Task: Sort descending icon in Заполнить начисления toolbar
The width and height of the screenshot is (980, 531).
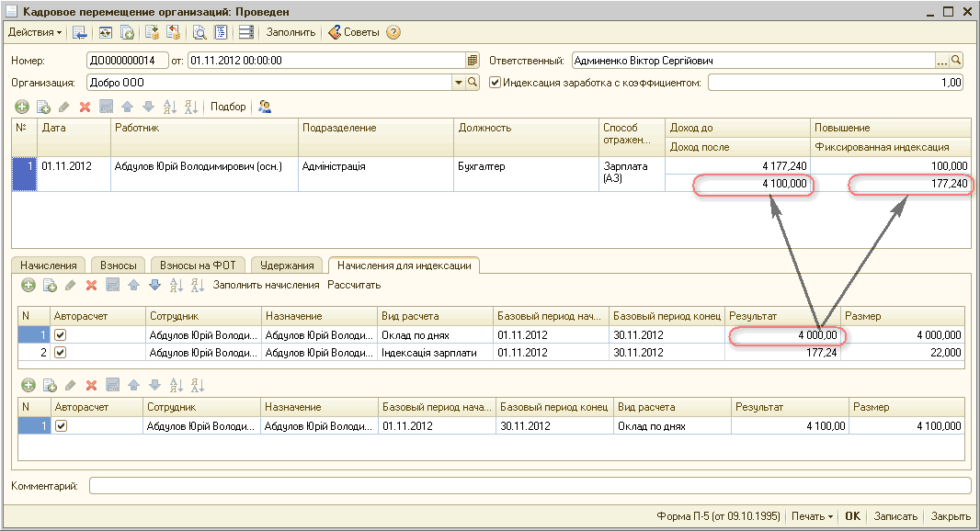Action: pos(198,286)
